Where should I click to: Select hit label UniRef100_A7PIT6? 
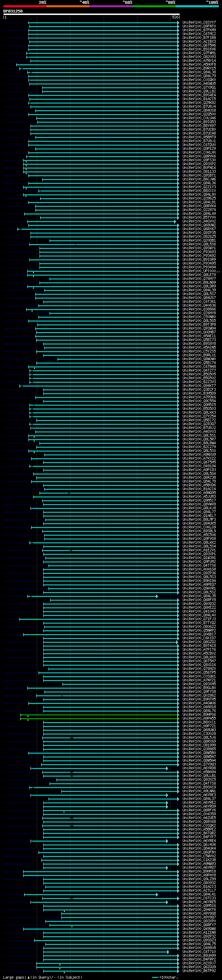click(x=199, y=649)
